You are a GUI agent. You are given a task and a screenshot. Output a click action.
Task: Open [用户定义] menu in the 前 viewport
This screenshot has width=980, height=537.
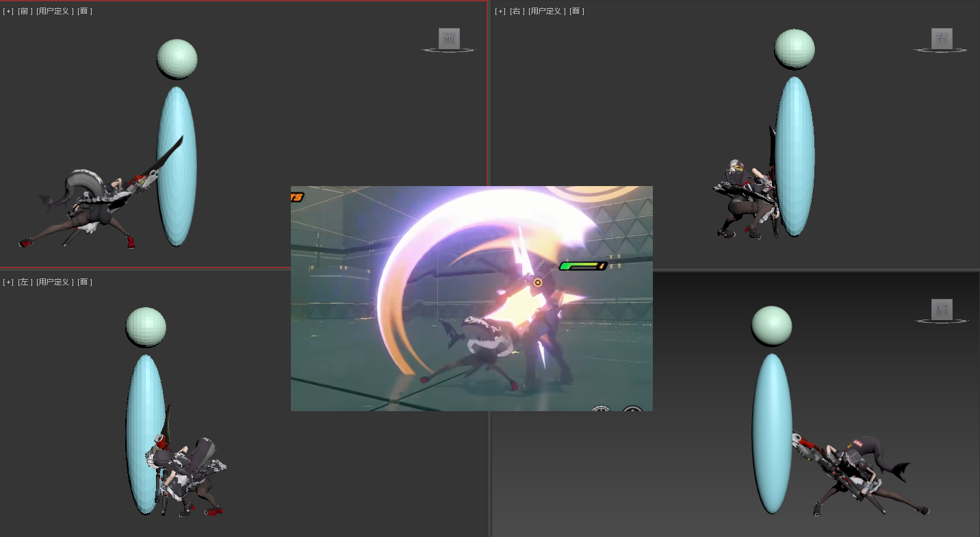tap(55, 11)
